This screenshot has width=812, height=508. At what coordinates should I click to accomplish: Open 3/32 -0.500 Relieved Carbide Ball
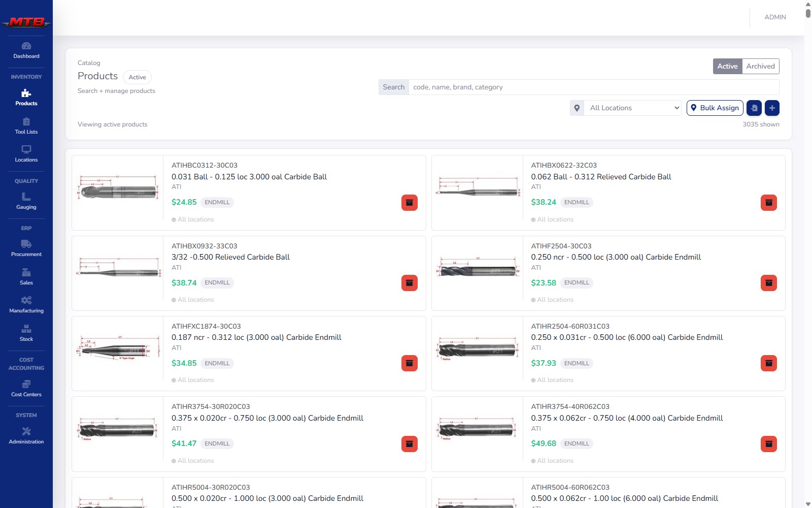[230, 257]
